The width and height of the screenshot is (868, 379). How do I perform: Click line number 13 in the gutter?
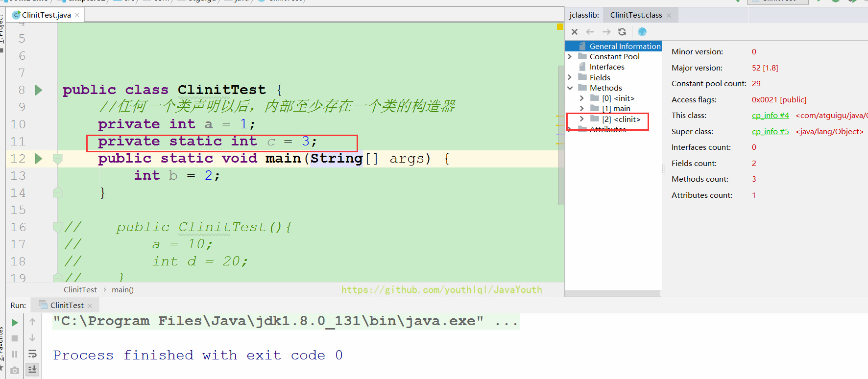pyautogui.click(x=18, y=176)
